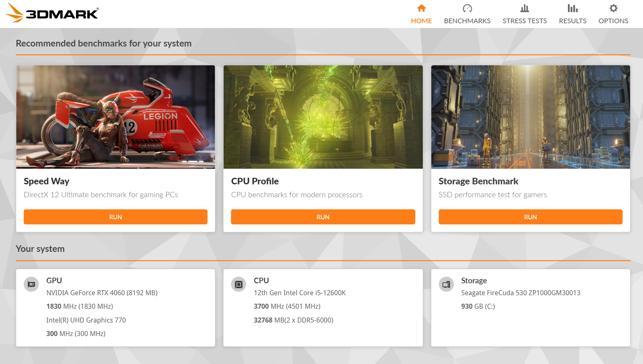The height and width of the screenshot is (364, 643).
Task: Run the Storage Benchmark
Action: click(x=531, y=217)
